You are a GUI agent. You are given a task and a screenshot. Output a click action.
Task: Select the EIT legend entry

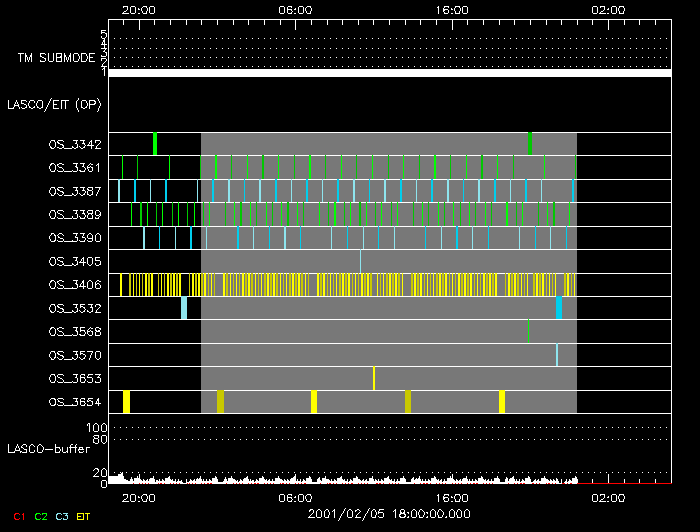point(84,516)
